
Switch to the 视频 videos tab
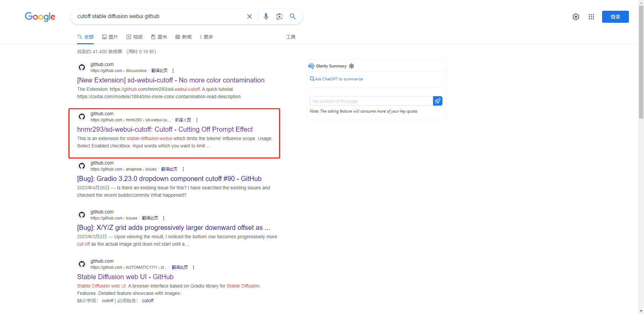pos(135,37)
